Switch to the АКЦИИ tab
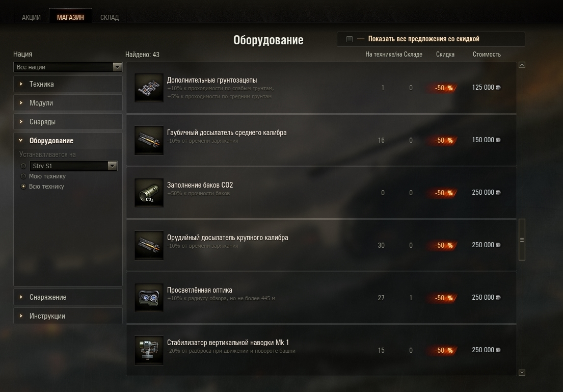This screenshot has height=392, width=563. (31, 17)
